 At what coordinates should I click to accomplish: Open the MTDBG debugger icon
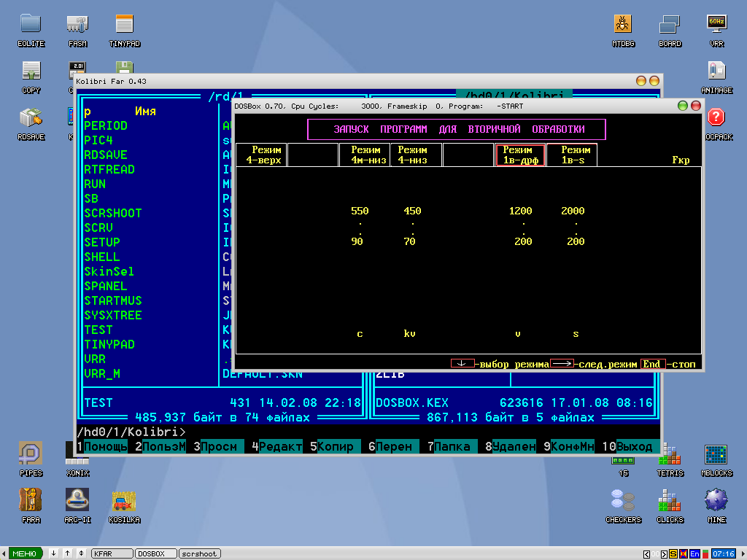click(623, 25)
